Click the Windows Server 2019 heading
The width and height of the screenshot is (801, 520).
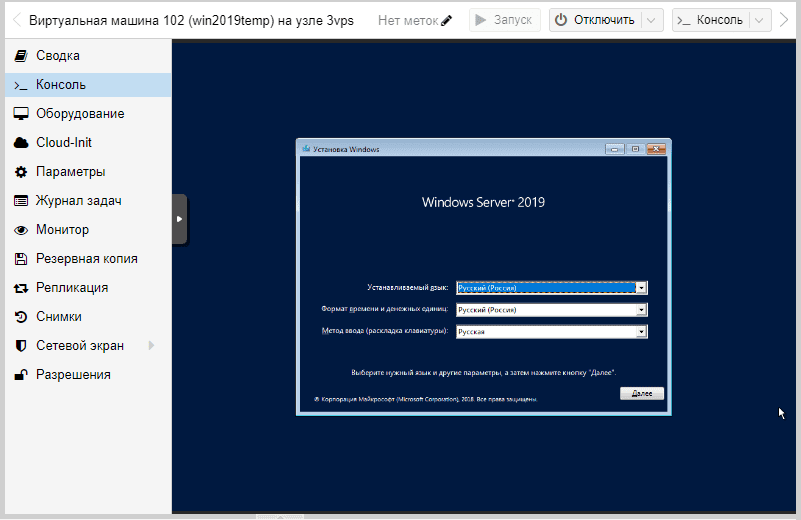pos(483,202)
